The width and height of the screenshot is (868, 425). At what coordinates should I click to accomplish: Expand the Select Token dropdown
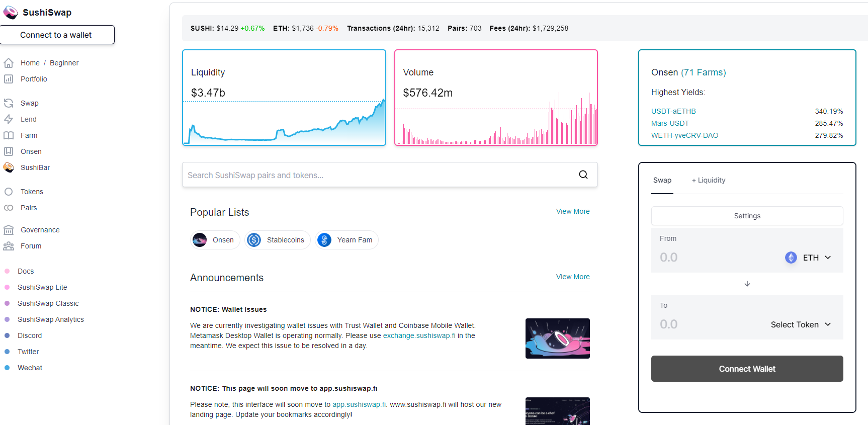(x=801, y=324)
